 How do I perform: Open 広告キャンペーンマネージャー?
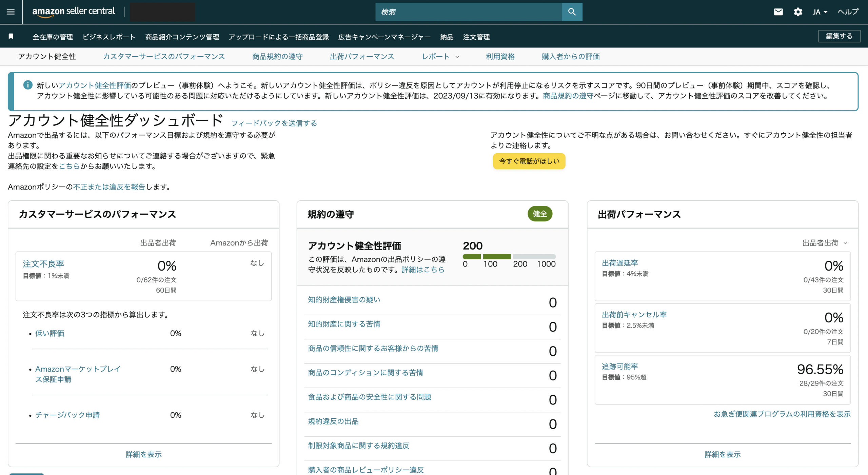[x=384, y=37]
